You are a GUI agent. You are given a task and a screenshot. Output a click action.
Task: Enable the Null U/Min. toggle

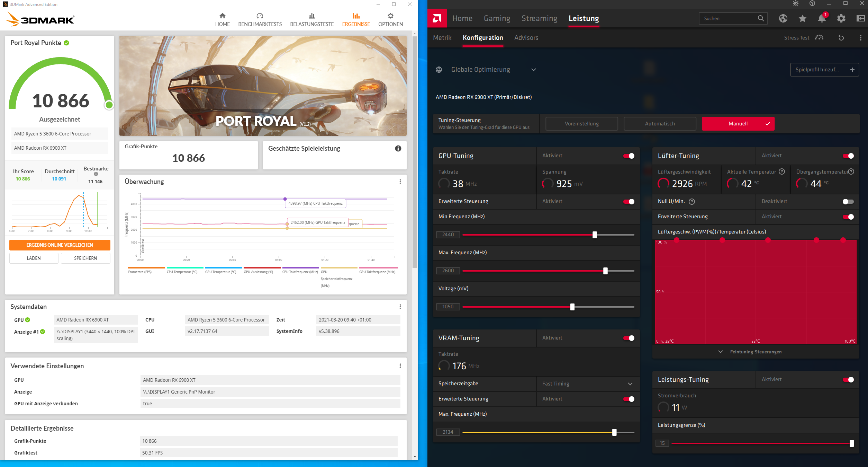(848, 202)
